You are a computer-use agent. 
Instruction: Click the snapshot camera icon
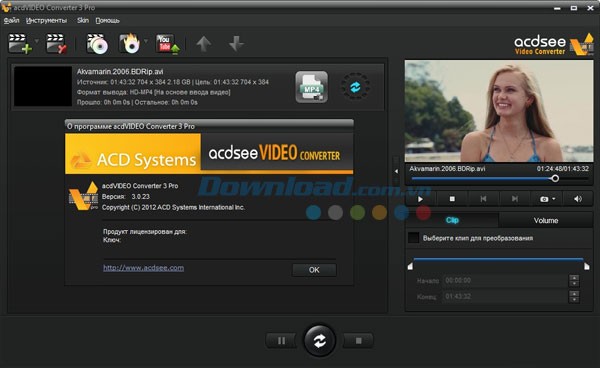[544, 199]
